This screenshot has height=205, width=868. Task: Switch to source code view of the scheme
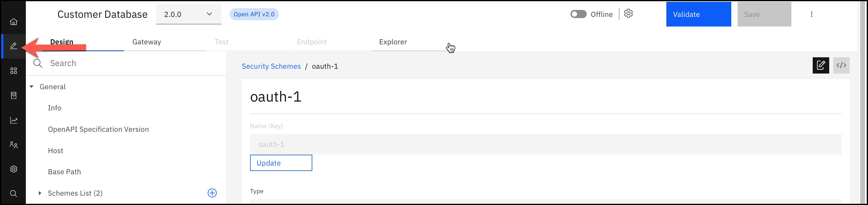point(841,65)
